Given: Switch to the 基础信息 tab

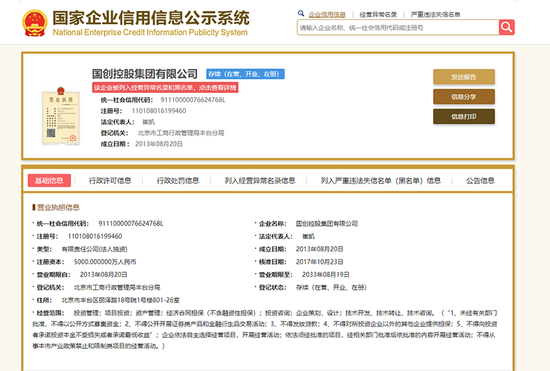Looking at the screenshot, I should point(49,181).
